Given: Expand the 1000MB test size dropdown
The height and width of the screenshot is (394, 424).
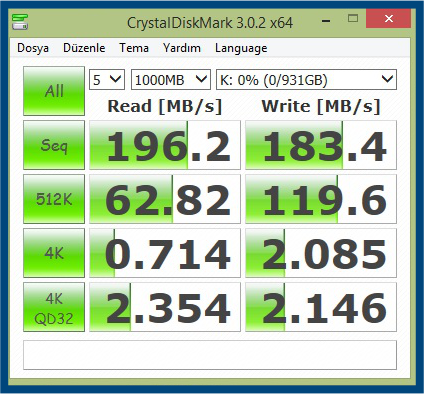Looking at the screenshot, I should 171,80.
